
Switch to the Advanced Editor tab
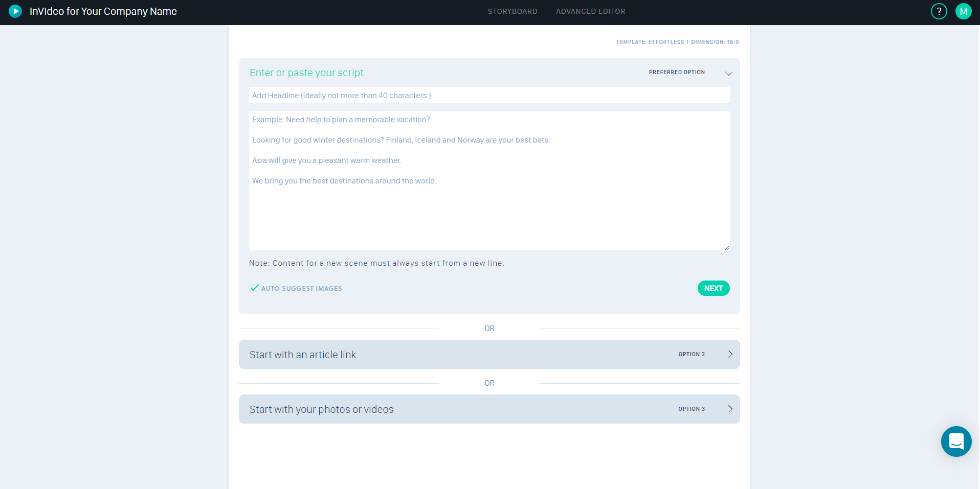click(590, 11)
